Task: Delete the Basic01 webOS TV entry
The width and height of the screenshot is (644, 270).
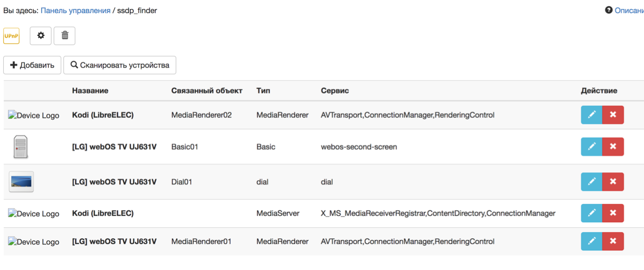Action: click(613, 146)
